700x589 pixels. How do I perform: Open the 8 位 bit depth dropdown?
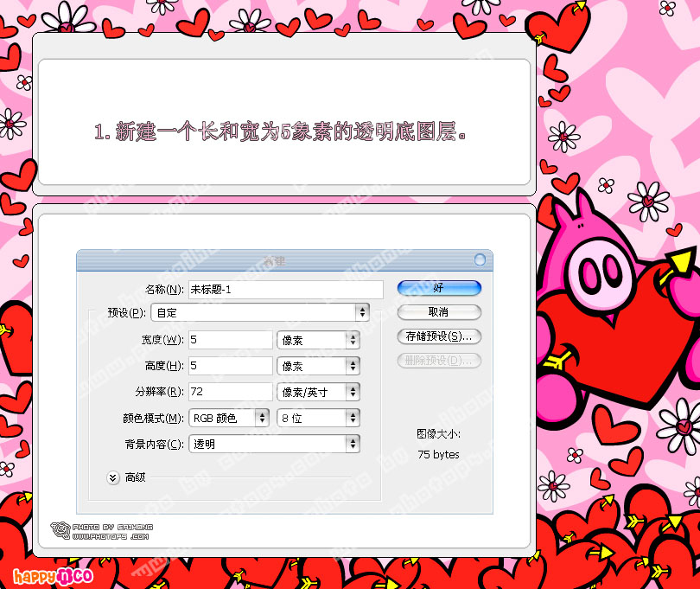click(317, 418)
